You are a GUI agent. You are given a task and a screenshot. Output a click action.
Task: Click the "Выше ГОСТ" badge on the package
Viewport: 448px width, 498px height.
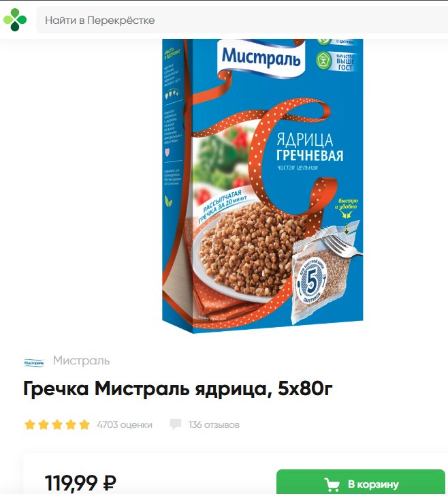335,61
